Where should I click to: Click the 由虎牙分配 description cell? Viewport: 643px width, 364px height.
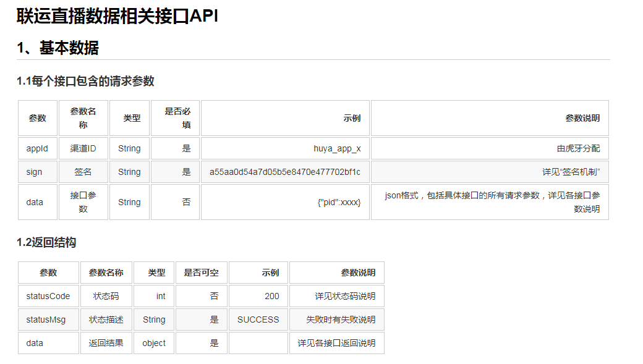tap(490, 148)
